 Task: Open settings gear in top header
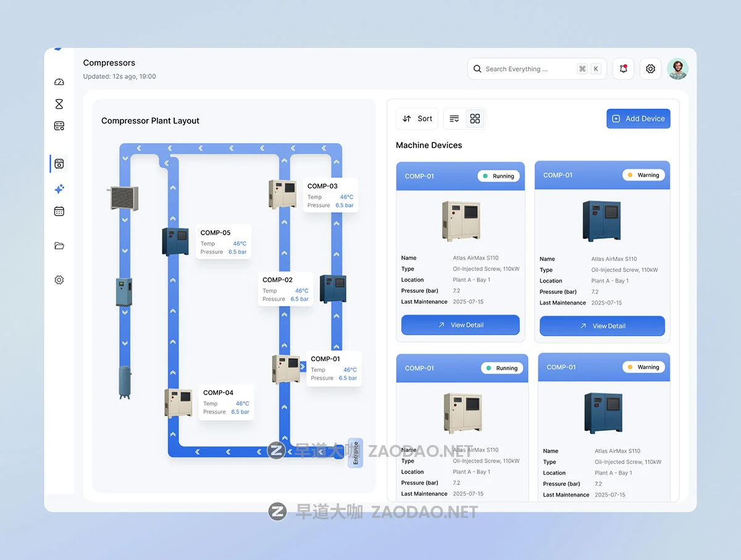[x=650, y=69]
